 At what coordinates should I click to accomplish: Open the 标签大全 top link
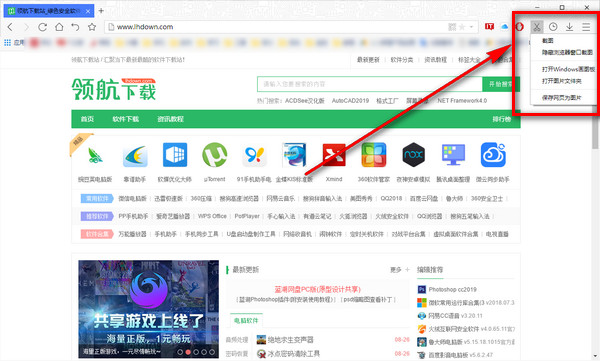click(x=469, y=60)
